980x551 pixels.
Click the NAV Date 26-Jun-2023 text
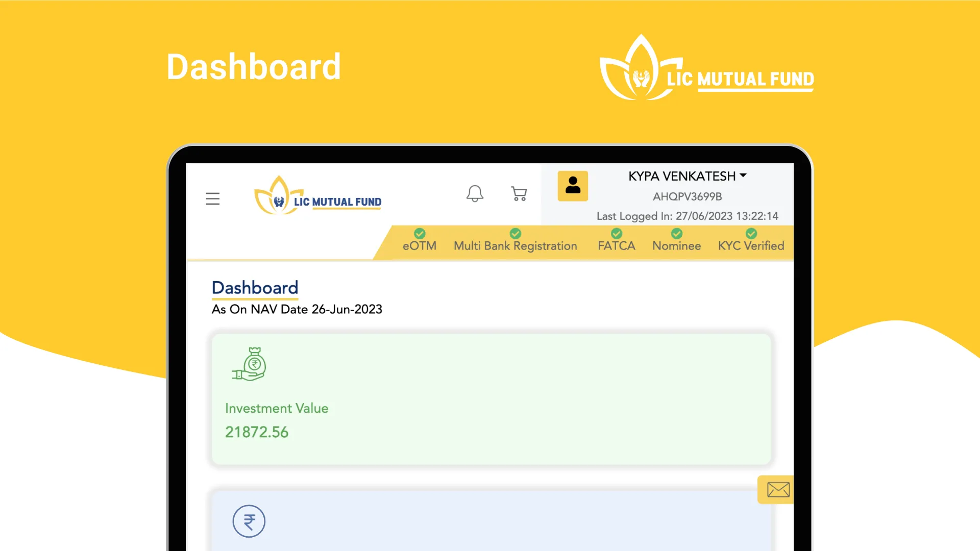297,310
